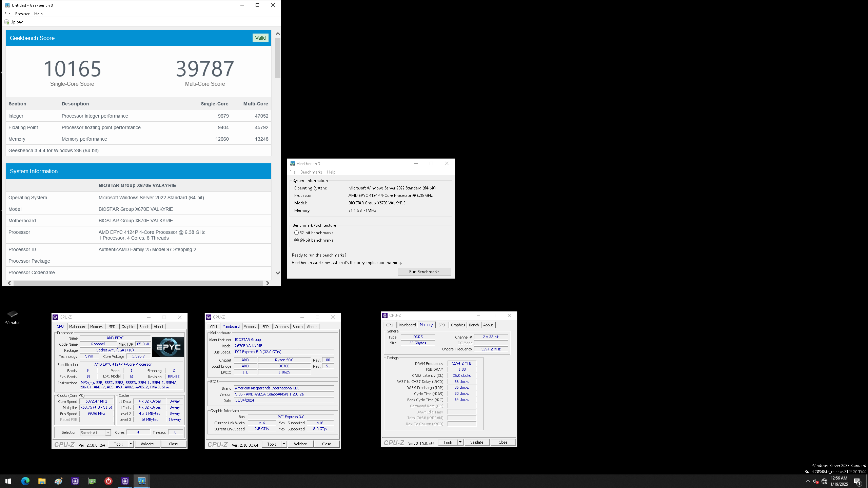Show hidden tray icons chevron
Image resolution: width=868 pixels, height=488 pixels.
pyautogui.click(x=808, y=481)
